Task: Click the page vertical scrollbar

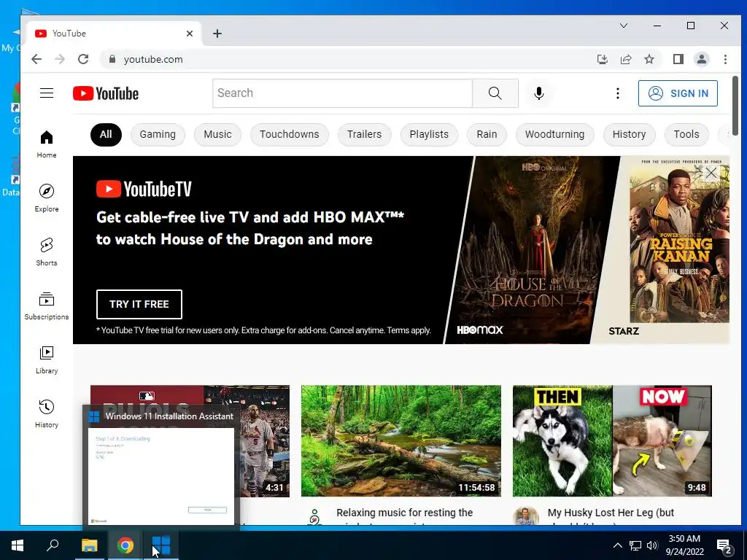Action: [x=736, y=105]
